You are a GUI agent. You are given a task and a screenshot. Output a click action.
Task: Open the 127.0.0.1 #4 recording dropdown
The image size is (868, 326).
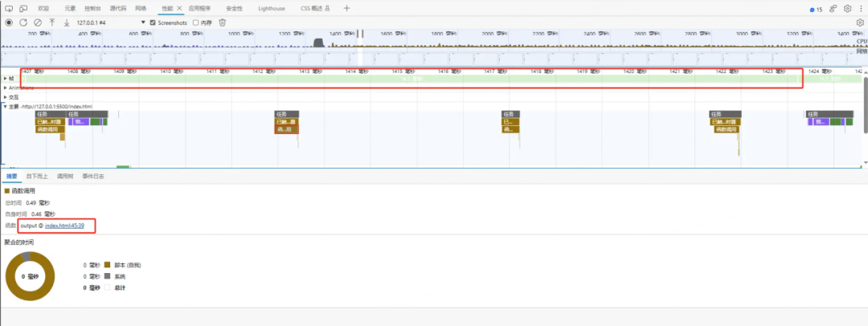pos(111,22)
